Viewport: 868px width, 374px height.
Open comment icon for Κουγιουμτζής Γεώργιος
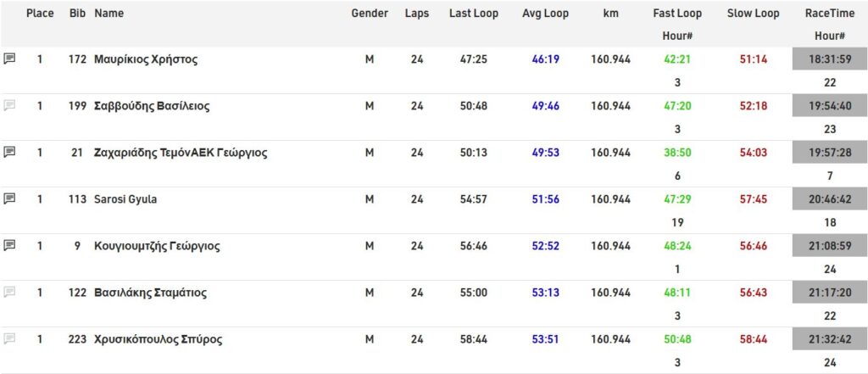(x=10, y=246)
